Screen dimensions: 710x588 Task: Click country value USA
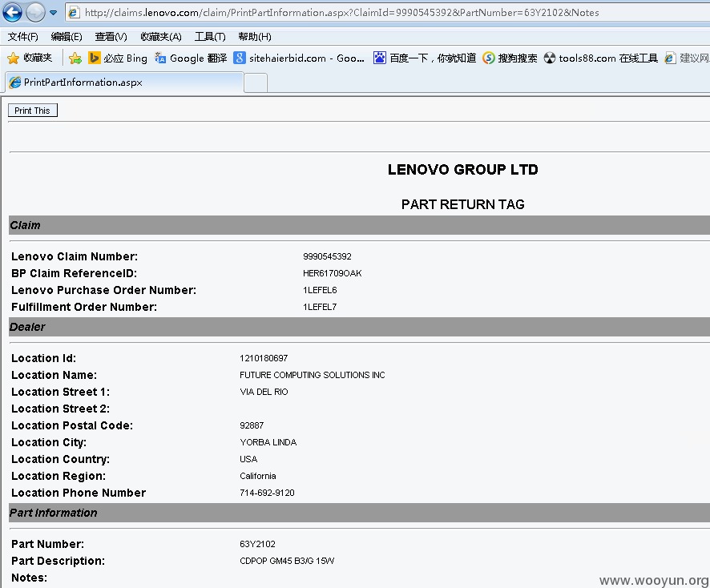tap(248, 459)
